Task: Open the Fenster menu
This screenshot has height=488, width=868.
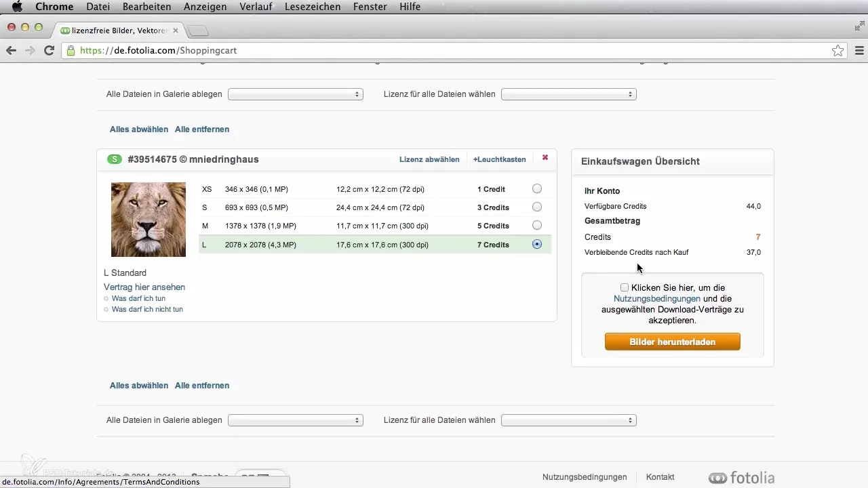Action: pyautogui.click(x=370, y=7)
